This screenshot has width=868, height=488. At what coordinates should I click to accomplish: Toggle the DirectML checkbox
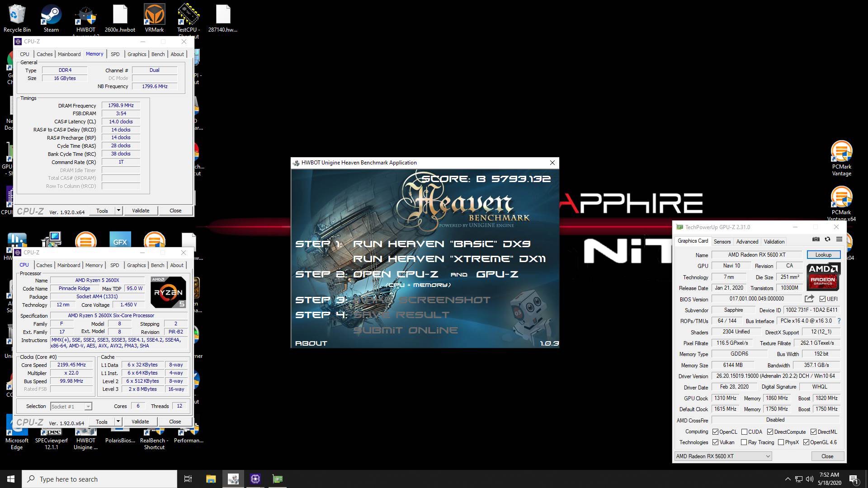[813, 432]
